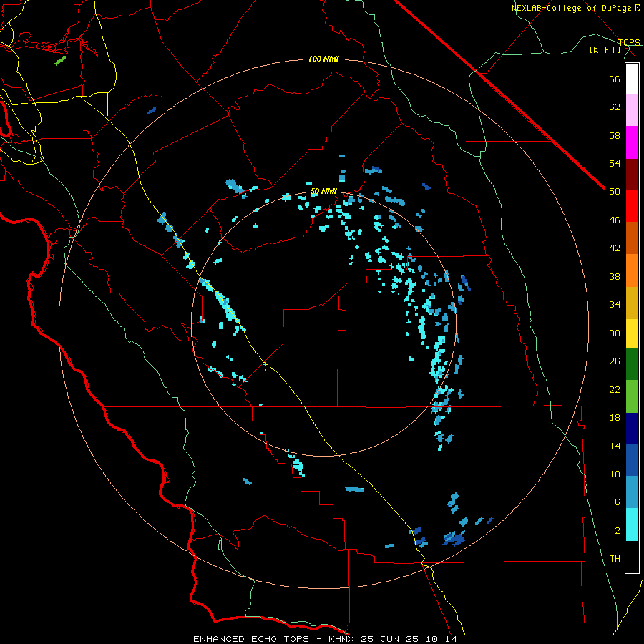Click the "50" legend value
The image size is (644, 644).
click(615, 192)
